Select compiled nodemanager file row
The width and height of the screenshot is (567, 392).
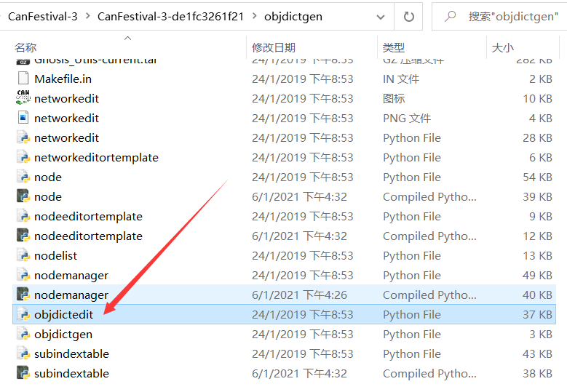point(284,295)
